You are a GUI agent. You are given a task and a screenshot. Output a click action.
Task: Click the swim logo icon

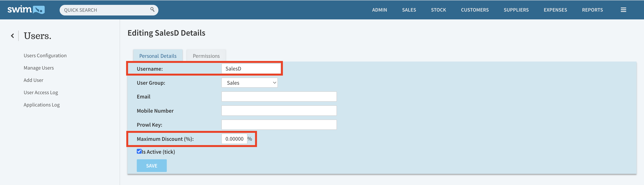click(x=26, y=10)
